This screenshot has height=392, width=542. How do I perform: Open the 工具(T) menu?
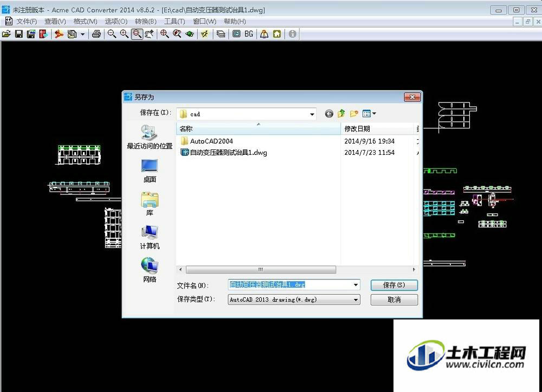[175, 22]
